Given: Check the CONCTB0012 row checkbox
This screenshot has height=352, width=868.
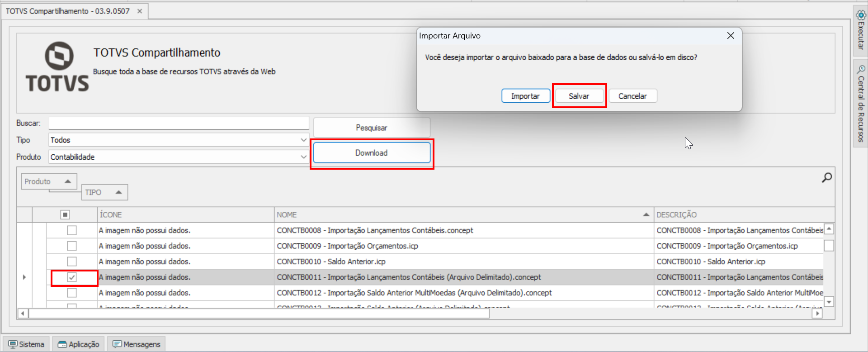Looking at the screenshot, I should click(x=72, y=293).
